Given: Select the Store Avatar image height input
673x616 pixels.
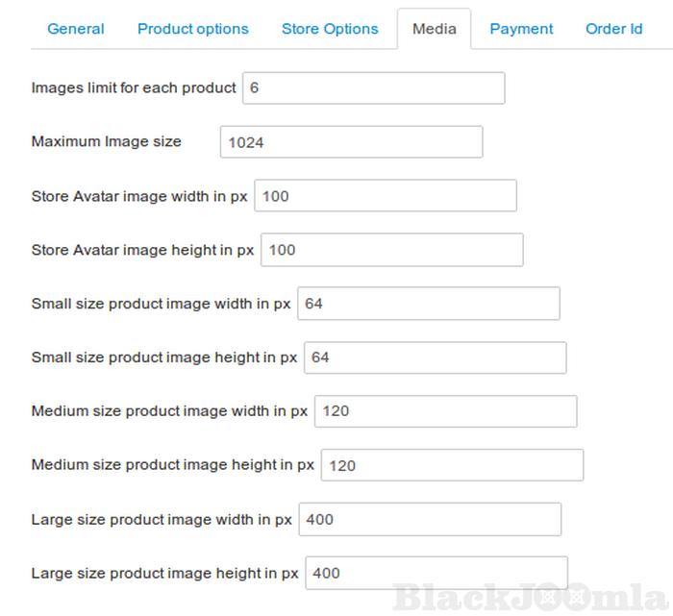Looking at the screenshot, I should [x=391, y=250].
